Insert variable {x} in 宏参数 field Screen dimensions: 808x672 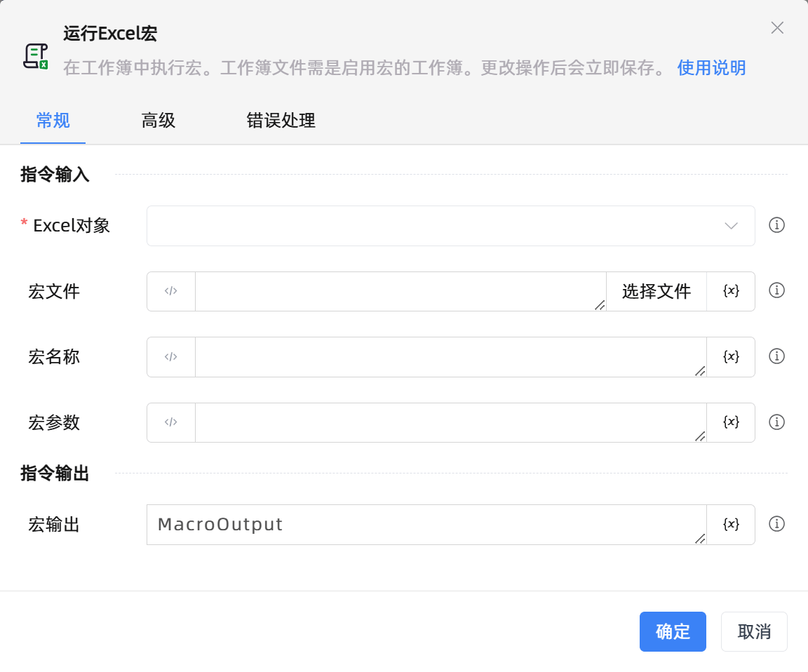pyautogui.click(x=731, y=422)
